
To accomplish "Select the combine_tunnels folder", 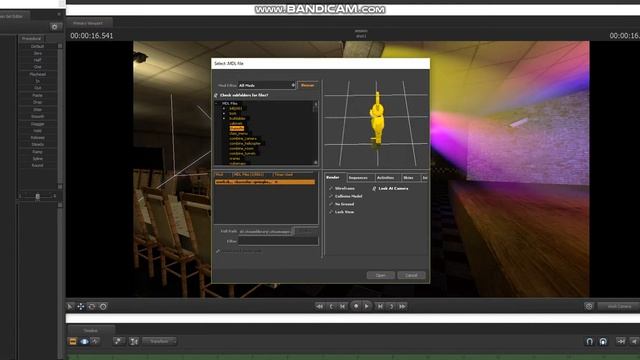I will click(242, 153).
